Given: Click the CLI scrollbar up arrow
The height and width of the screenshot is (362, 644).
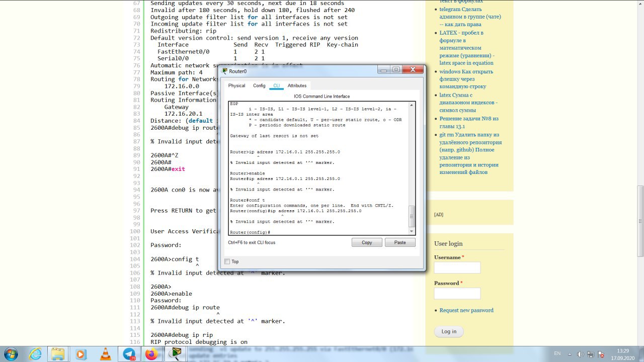Looking at the screenshot, I should (412, 105).
